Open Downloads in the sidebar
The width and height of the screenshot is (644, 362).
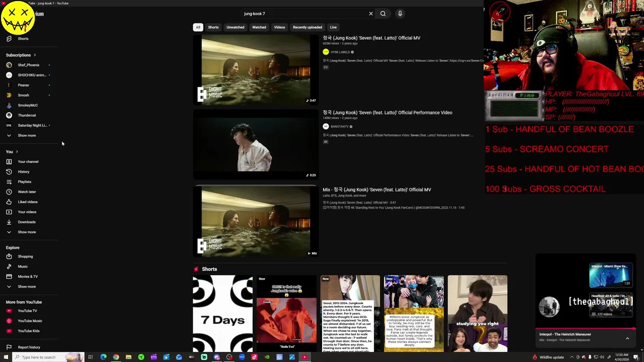27,222
